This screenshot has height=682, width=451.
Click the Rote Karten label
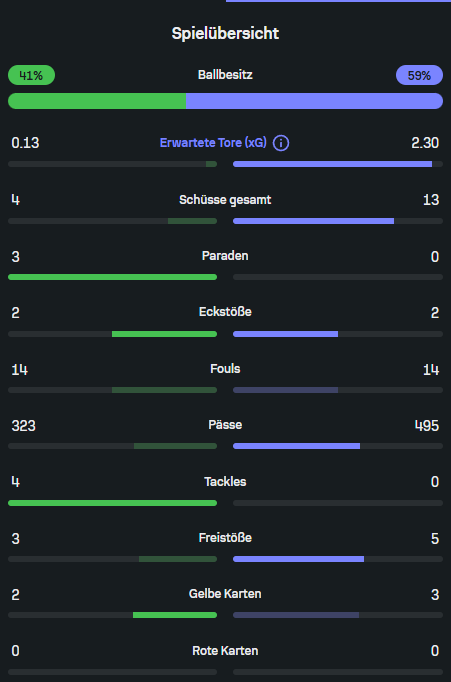point(225,651)
